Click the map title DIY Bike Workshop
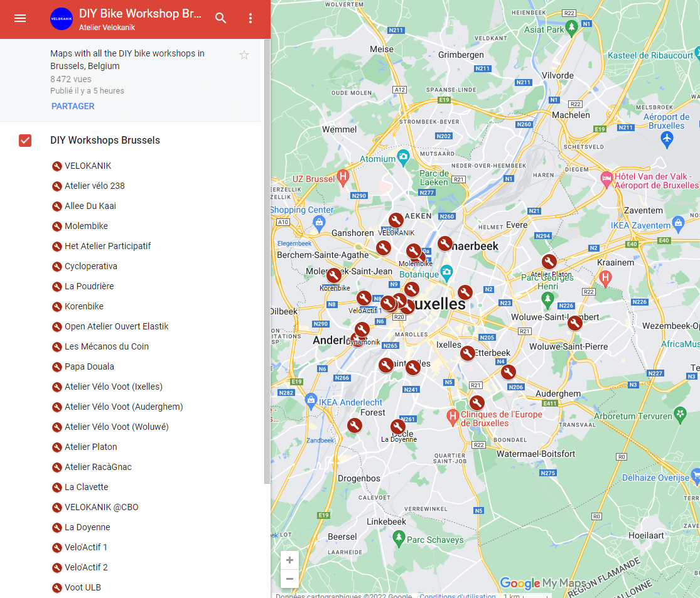The image size is (700, 598). pyautogui.click(x=140, y=13)
